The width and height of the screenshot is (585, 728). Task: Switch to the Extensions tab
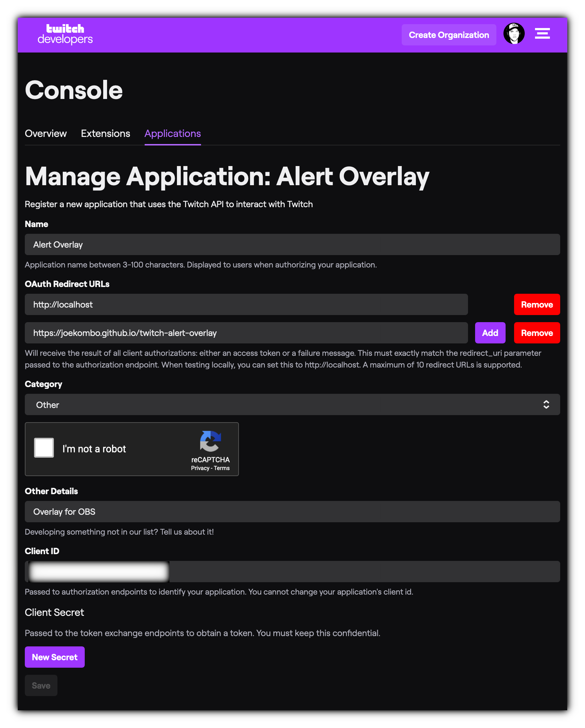pyautogui.click(x=106, y=133)
